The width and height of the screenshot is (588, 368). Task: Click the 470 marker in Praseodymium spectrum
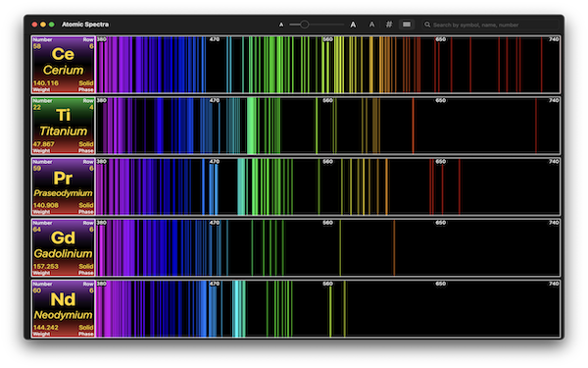click(215, 162)
